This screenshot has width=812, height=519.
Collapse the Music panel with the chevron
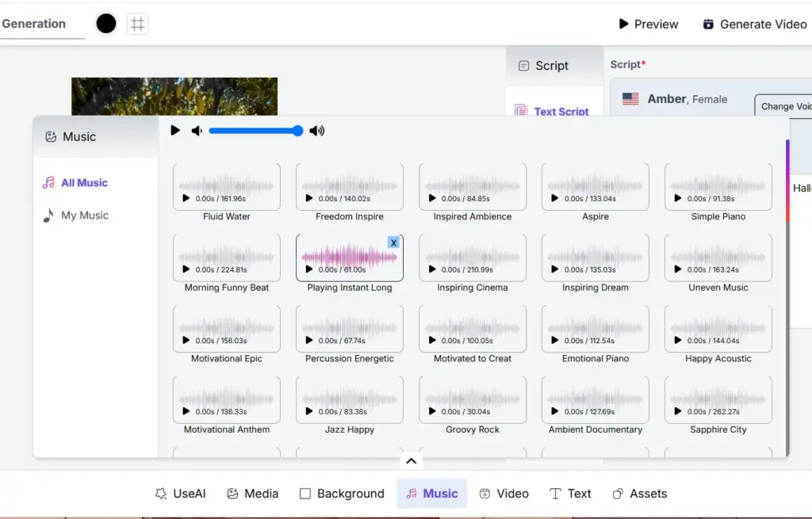(x=411, y=460)
